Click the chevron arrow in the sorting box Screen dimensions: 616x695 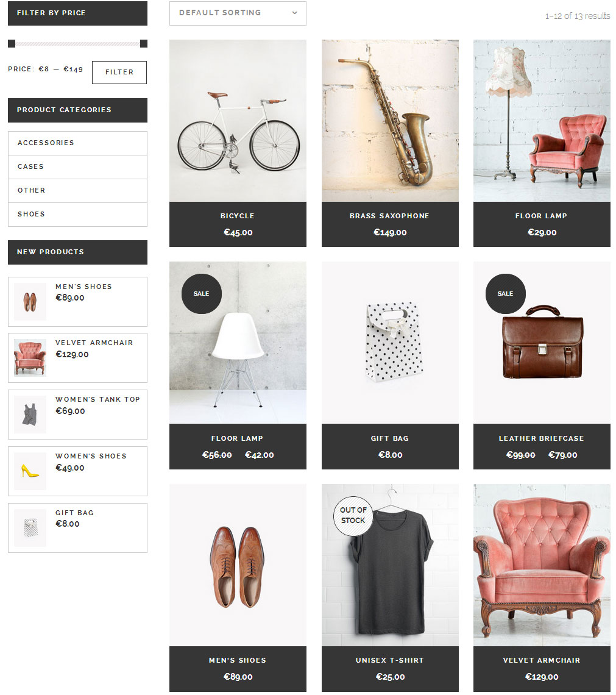294,13
